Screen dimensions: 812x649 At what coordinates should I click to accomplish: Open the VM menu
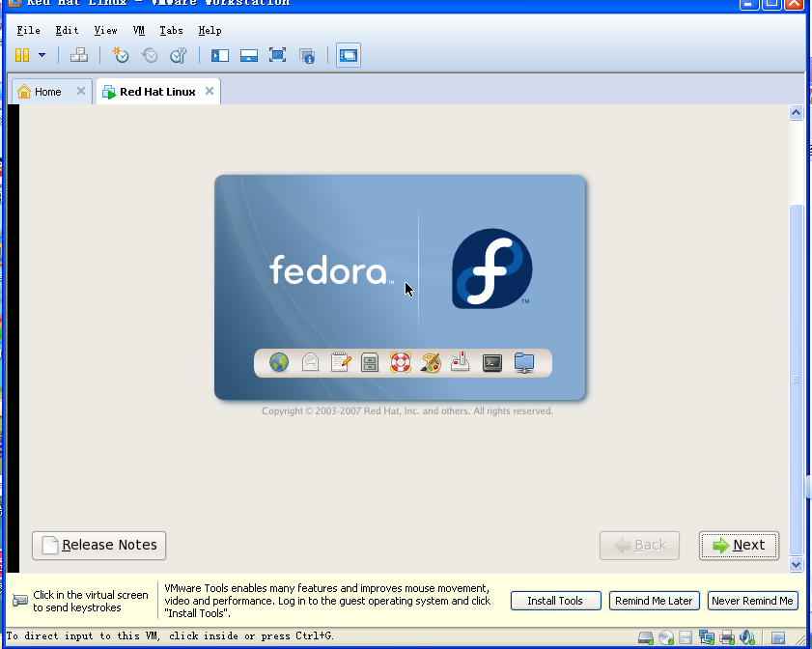pyautogui.click(x=139, y=30)
